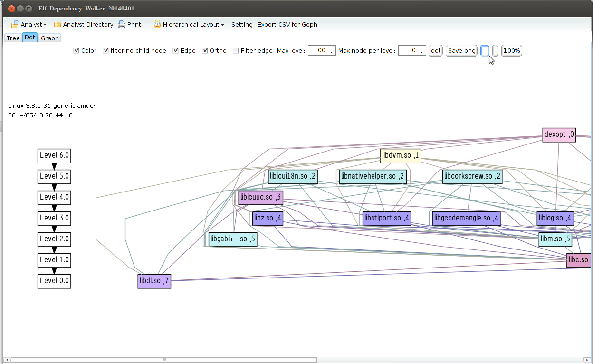Zoom in with the plus button
The height and width of the screenshot is (364, 593).
coord(485,51)
